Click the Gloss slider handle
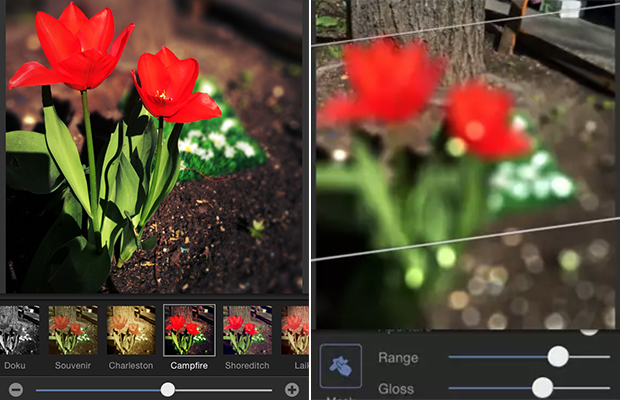This screenshot has width=620, height=400. (x=542, y=387)
